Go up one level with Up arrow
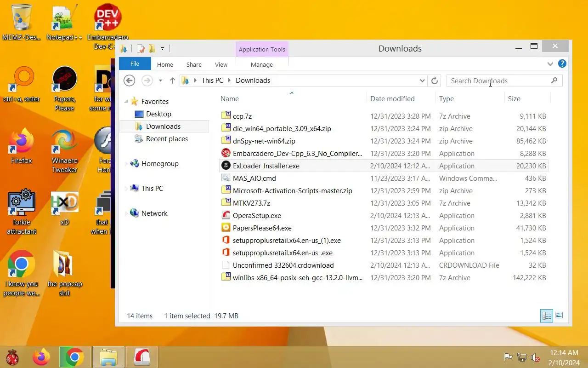Screen dimensions: 588x368 point(173,80)
